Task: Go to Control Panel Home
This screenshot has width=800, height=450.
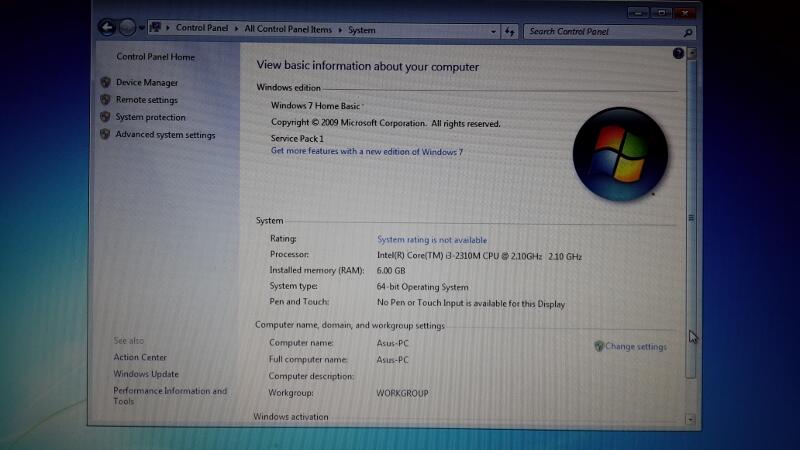Action: point(156,57)
